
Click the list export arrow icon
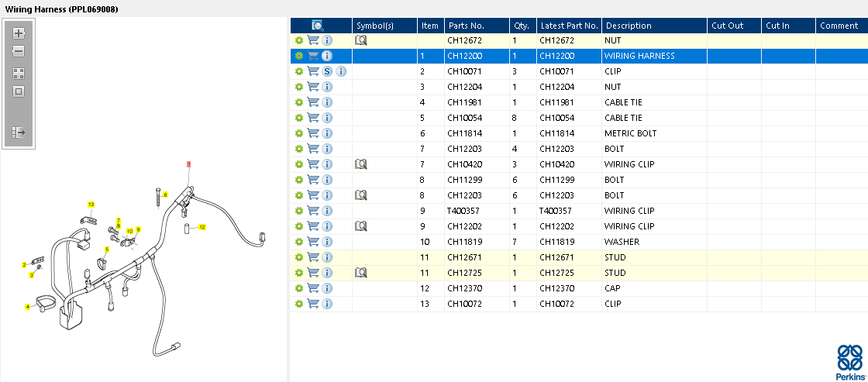point(19,132)
